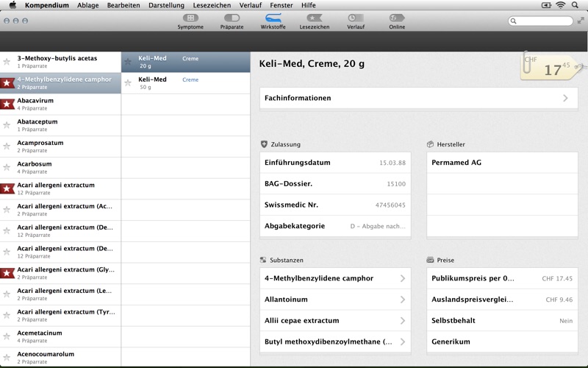588x368 pixels.
Task: Click the Auslandspreisvergleich row
Action: 502,300
